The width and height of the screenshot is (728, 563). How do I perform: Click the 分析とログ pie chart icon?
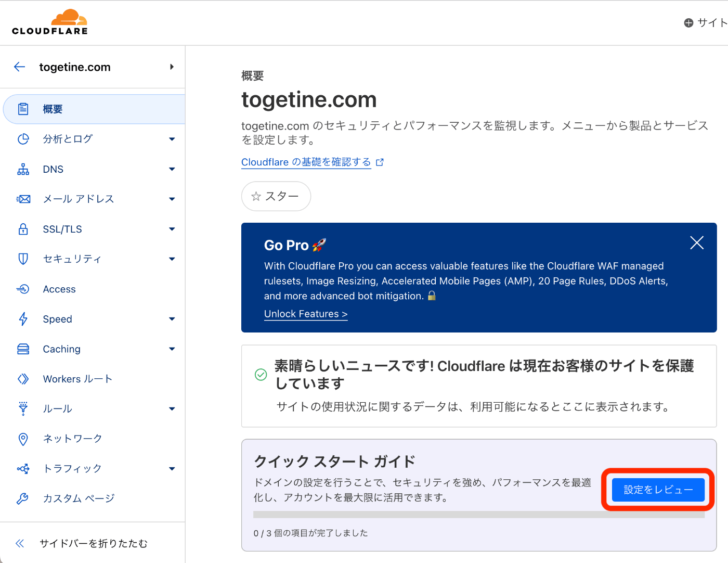click(23, 139)
